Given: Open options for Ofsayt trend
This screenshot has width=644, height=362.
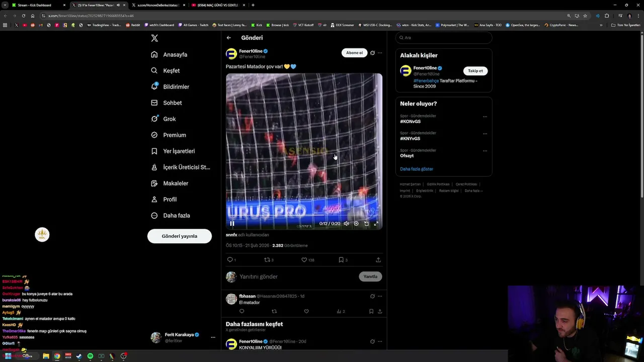Looking at the screenshot, I should pyautogui.click(x=485, y=151).
